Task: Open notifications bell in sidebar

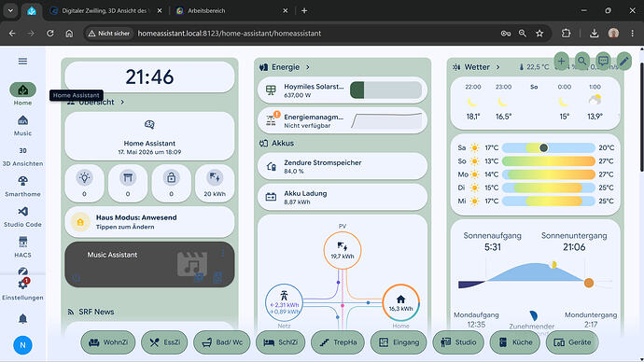Action: point(22,318)
